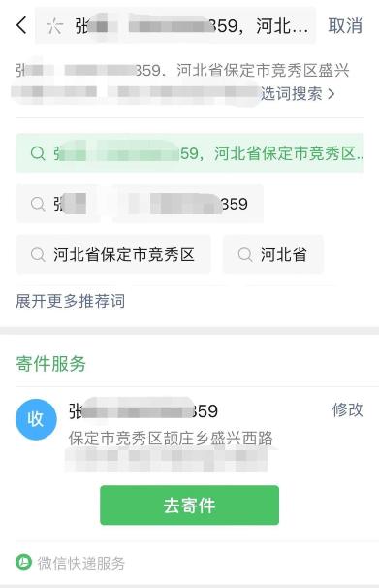Tap magnifier icon in green suggestion
This screenshot has width=379, height=588.
pos(38,153)
